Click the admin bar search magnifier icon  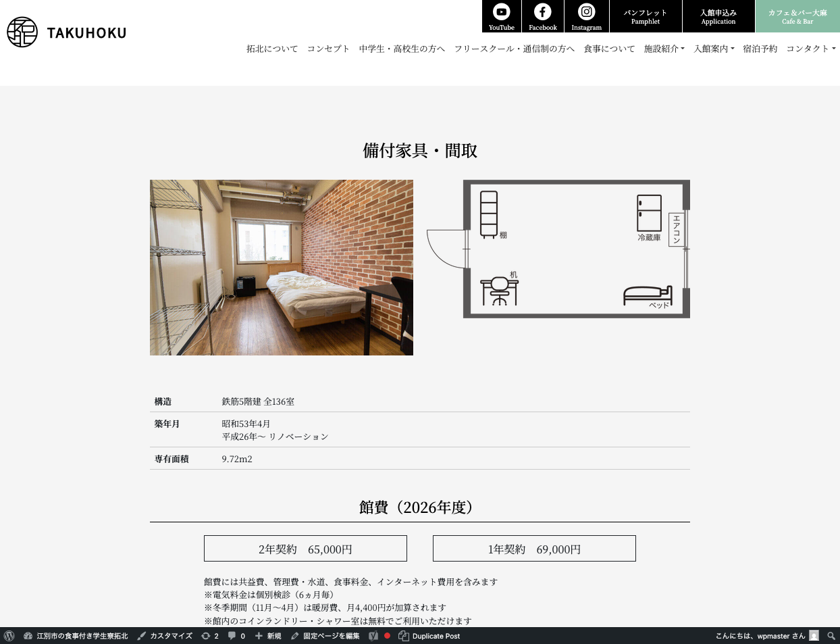[831, 636]
